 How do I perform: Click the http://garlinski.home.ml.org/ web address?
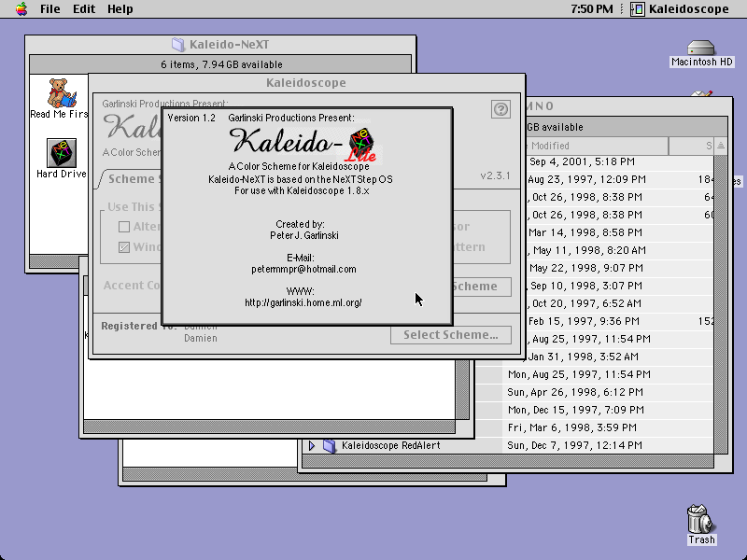click(303, 302)
